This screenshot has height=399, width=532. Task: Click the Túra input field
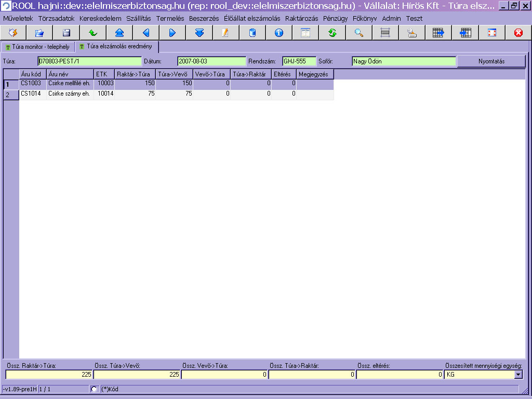(88, 61)
